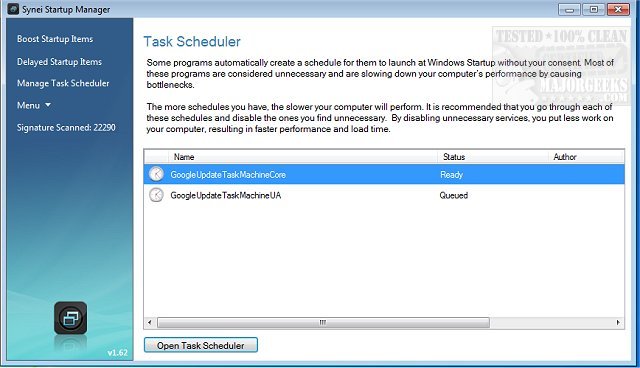The width and height of the screenshot is (640, 368).
Task: Click the horizontal scrollbar left arrow
Action: pos(150,323)
